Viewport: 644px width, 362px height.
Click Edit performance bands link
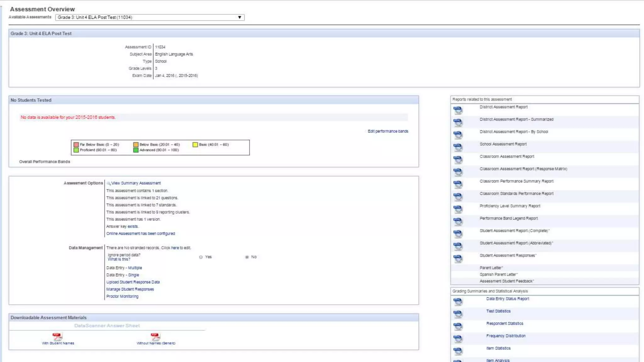(x=388, y=131)
